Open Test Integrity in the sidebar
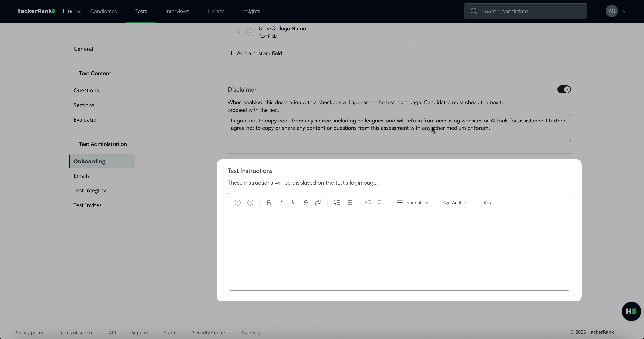The image size is (644, 339). [x=90, y=190]
